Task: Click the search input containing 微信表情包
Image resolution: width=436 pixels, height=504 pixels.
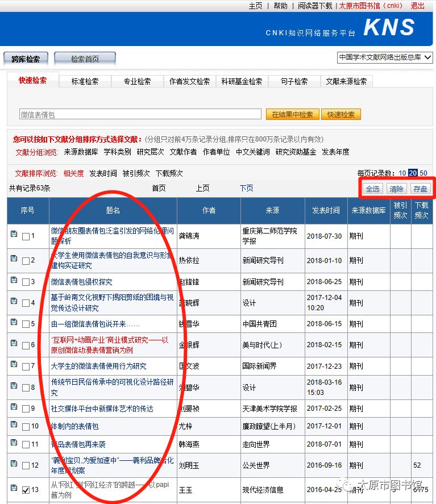Action: point(140,114)
